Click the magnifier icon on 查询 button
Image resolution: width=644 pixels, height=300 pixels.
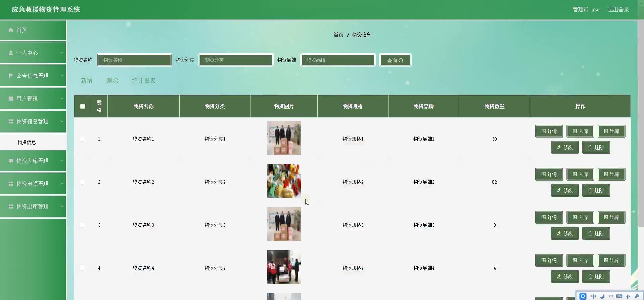(x=401, y=61)
